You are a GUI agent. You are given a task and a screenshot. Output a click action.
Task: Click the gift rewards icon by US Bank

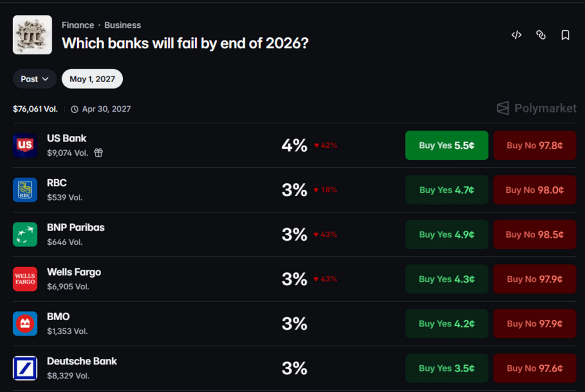pyautogui.click(x=98, y=153)
